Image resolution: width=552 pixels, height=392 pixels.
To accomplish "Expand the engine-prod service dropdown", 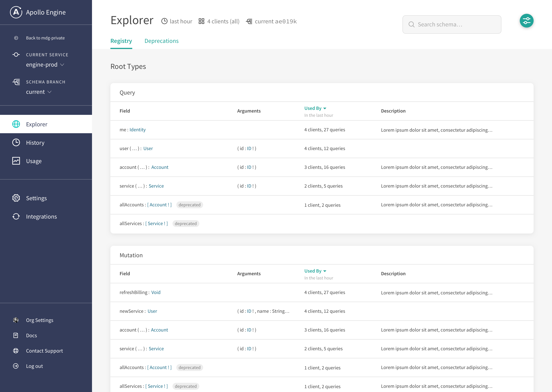I will click(45, 65).
